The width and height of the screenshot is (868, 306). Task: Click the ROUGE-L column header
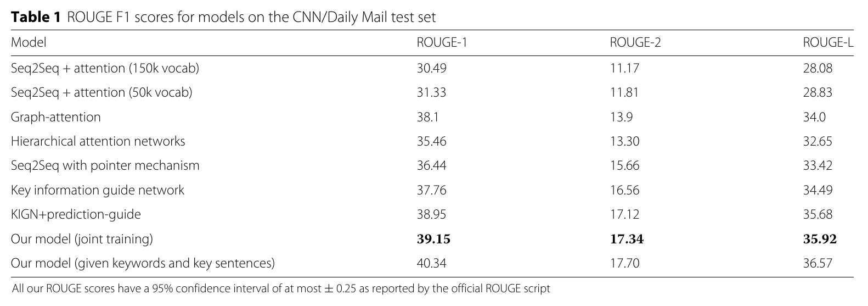(828, 42)
